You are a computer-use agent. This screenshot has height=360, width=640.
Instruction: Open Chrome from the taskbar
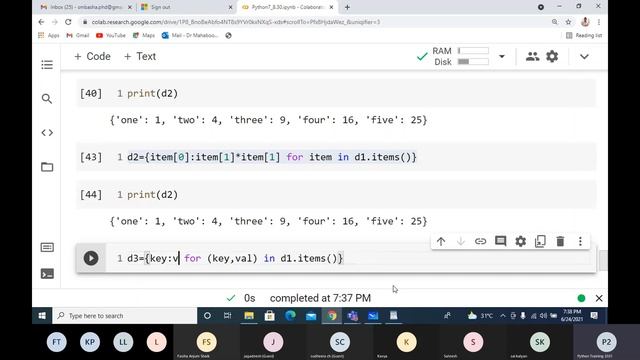tap(332, 316)
